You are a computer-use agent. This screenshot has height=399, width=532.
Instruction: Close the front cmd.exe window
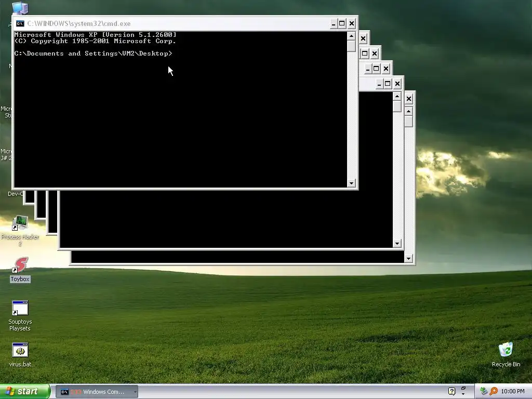point(352,23)
